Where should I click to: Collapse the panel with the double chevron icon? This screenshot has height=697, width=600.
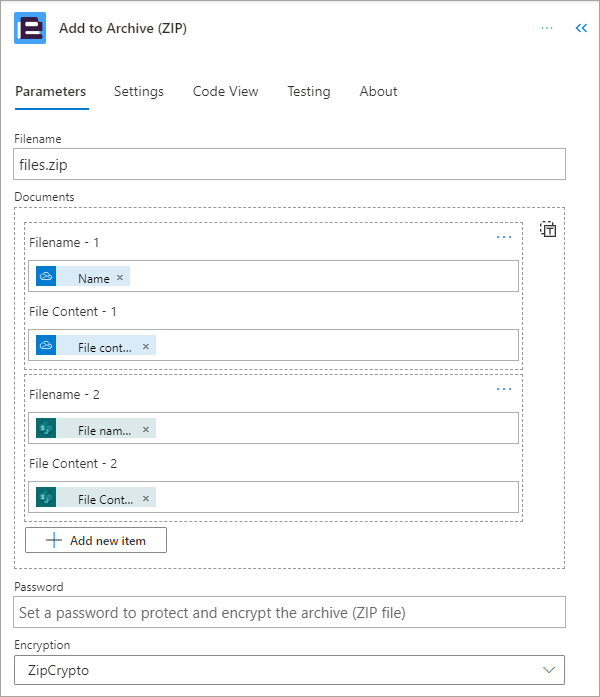click(x=581, y=28)
